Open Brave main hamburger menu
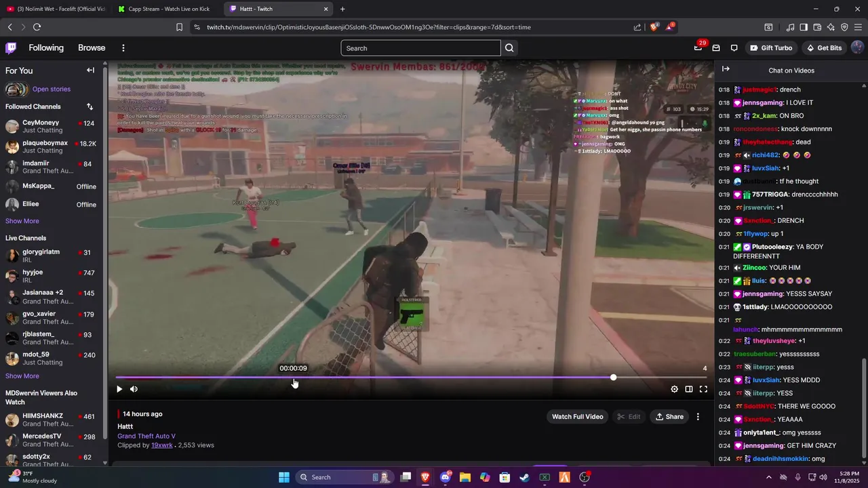This screenshot has height=488, width=868. click(858, 27)
